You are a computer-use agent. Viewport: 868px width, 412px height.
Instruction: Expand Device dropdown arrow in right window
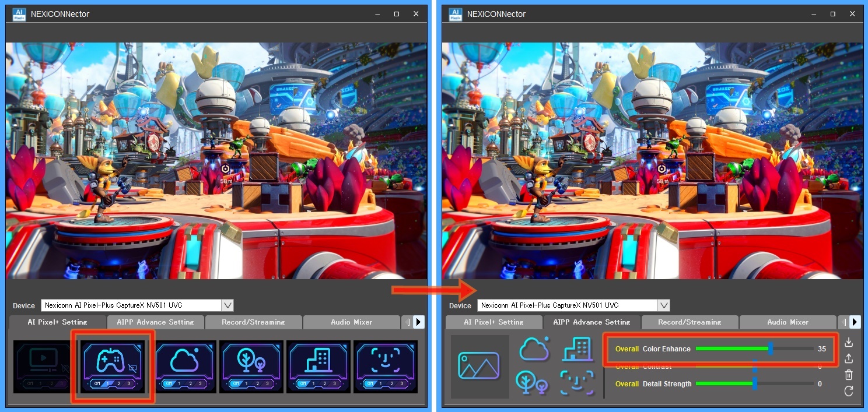coord(664,305)
